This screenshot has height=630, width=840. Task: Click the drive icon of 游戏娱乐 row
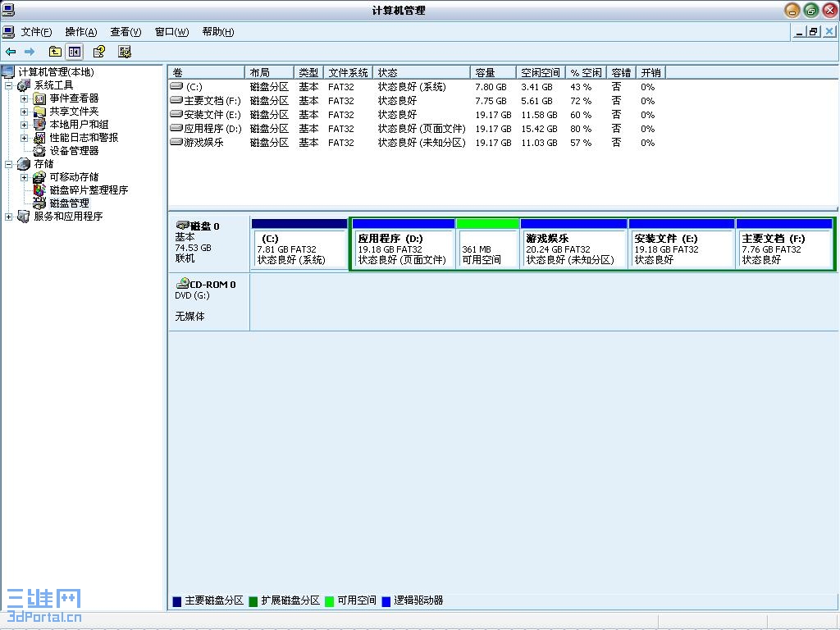[x=176, y=142]
